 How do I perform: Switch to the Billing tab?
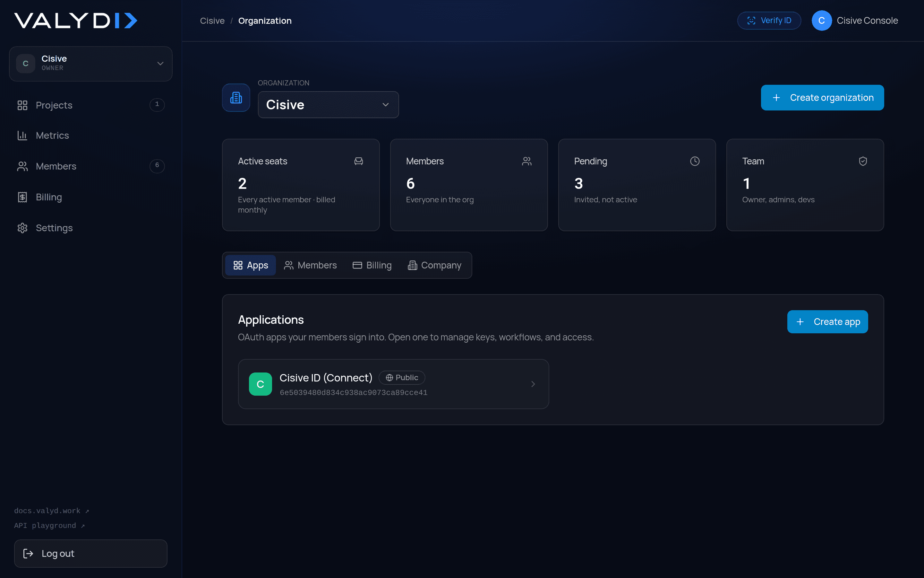(372, 265)
